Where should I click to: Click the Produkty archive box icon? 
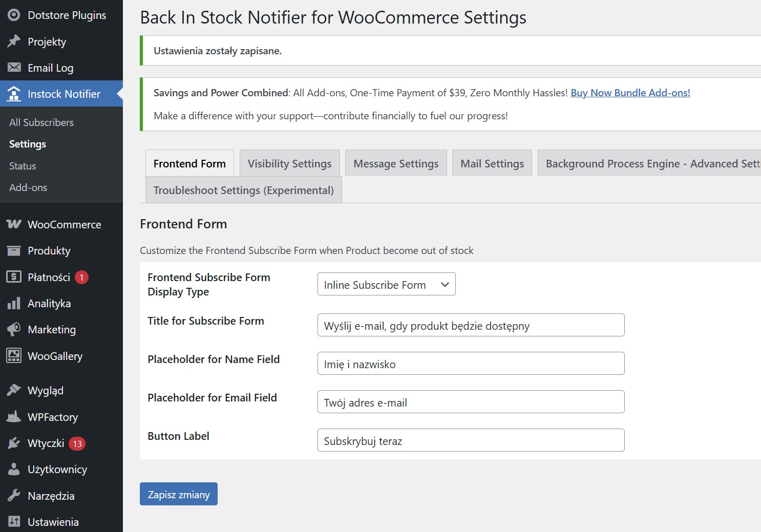click(14, 251)
